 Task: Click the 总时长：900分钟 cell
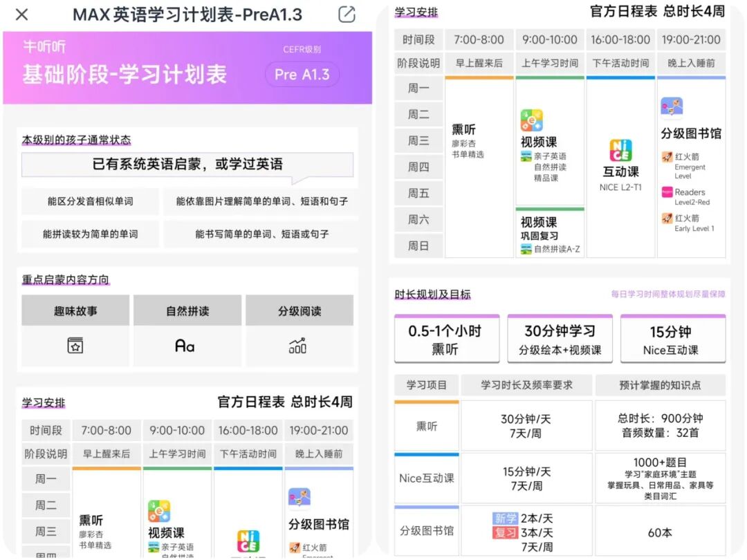pos(661,426)
